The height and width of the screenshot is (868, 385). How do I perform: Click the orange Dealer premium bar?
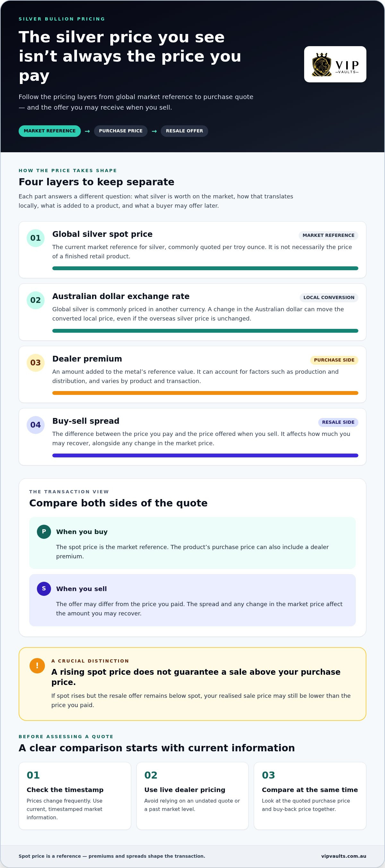[205, 393]
